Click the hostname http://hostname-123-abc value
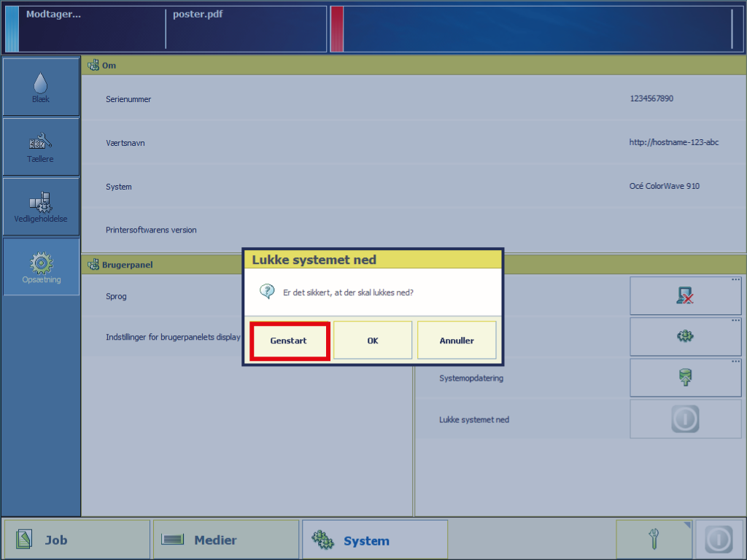The width and height of the screenshot is (747, 560). [x=673, y=142]
